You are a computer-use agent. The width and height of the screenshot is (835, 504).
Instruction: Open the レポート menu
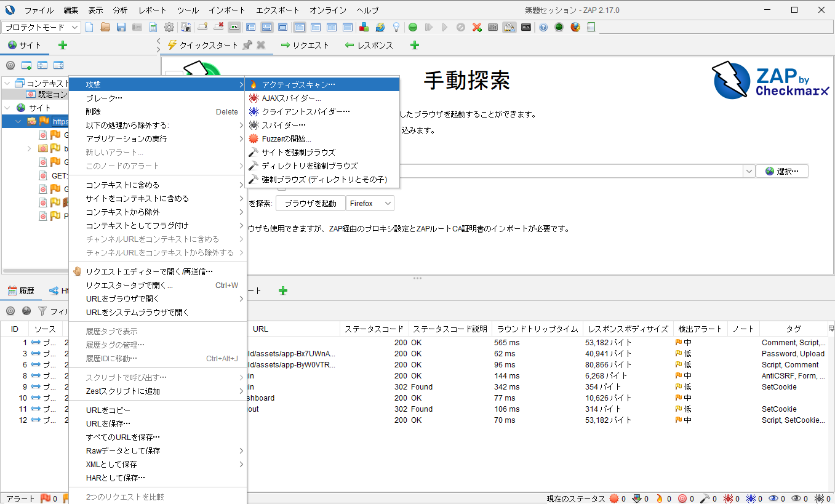(152, 10)
